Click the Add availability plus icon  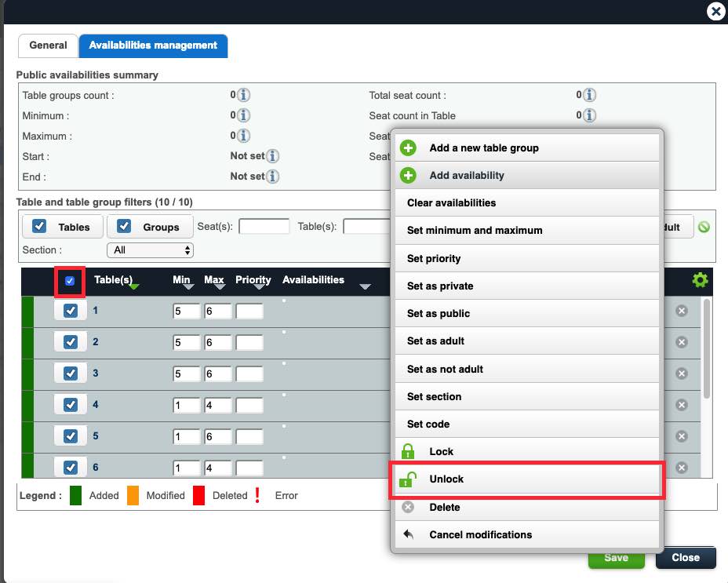pos(407,175)
